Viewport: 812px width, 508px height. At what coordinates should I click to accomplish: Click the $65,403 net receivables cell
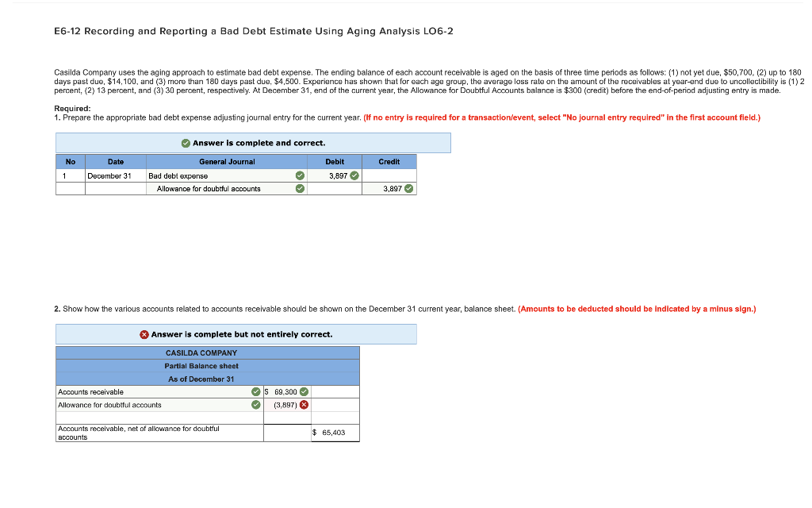(x=334, y=433)
